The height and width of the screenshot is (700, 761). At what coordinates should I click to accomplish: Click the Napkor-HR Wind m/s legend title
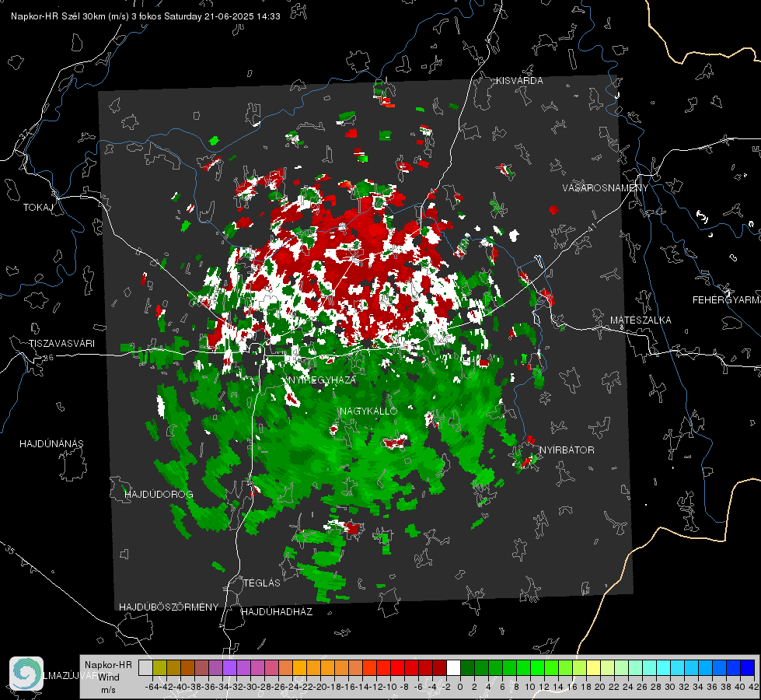pyautogui.click(x=108, y=677)
